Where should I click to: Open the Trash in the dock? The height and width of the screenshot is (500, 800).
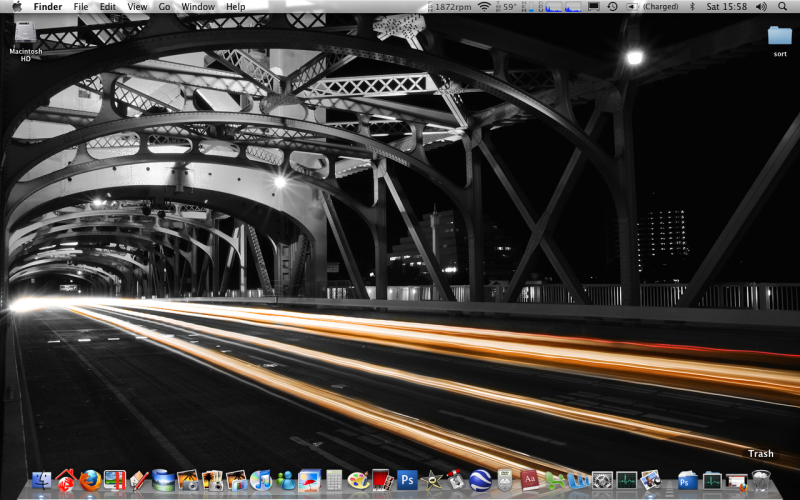(761, 478)
